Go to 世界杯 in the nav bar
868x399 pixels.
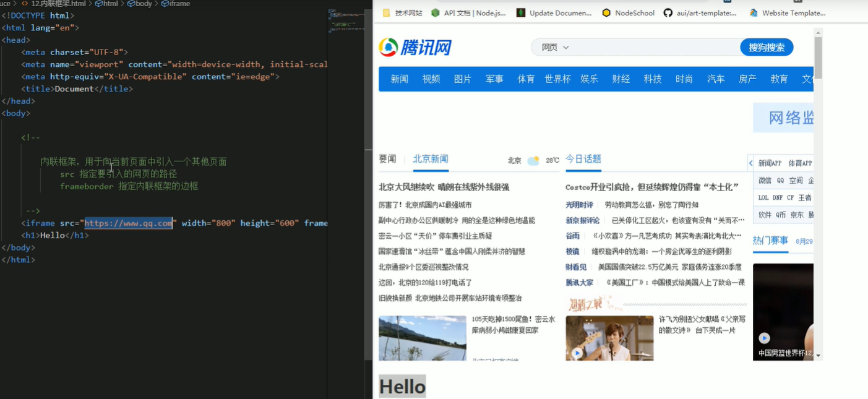[557, 79]
